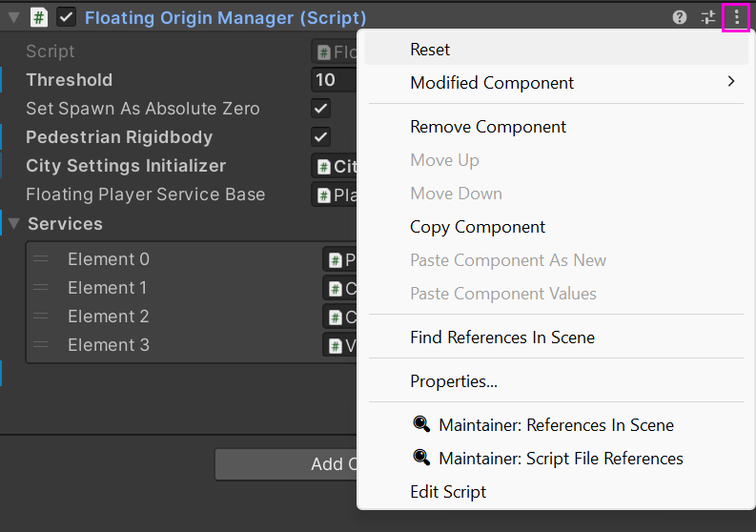
Task: Collapse the Services list foldout
Action: pyautogui.click(x=13, y=224)
